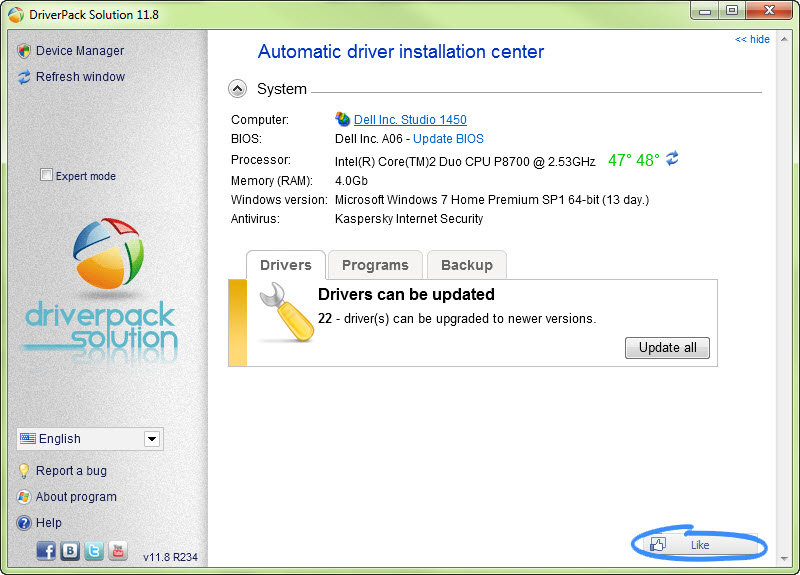Viewport: 800px width, 575px height.
Task: Click the Twitter bird icon
Action: 94,550
